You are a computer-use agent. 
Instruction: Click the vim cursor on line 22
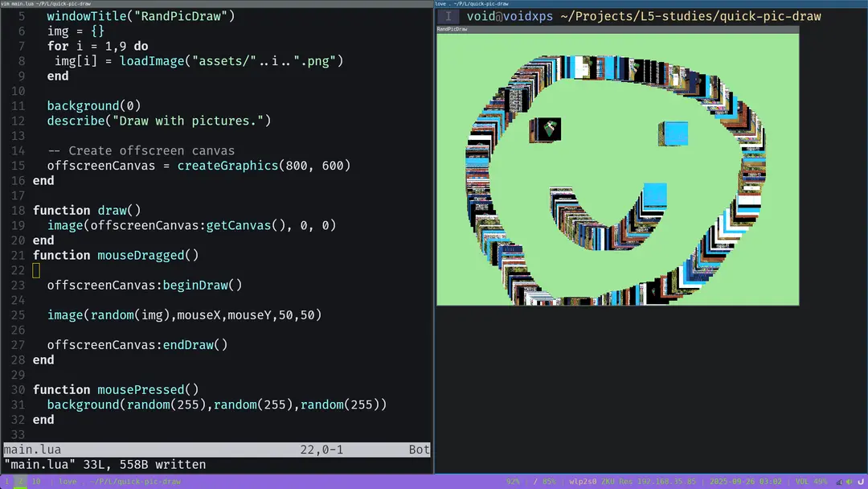[36, 270]
